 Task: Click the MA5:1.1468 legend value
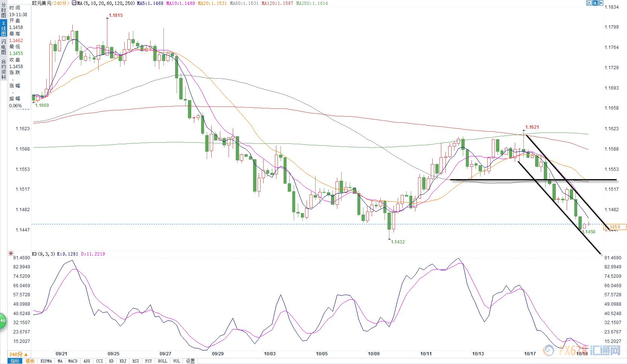[150, 3]
